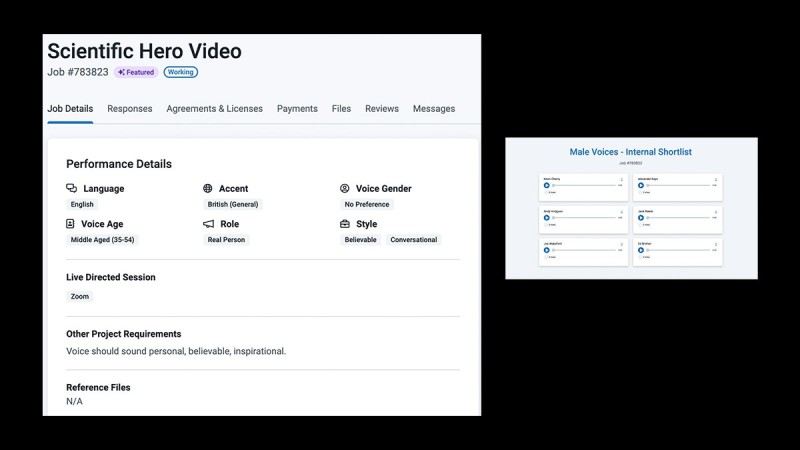The height and width of the screenshot is (450, 800).
Task: Select the Files tab
Action: coord(341,109)
